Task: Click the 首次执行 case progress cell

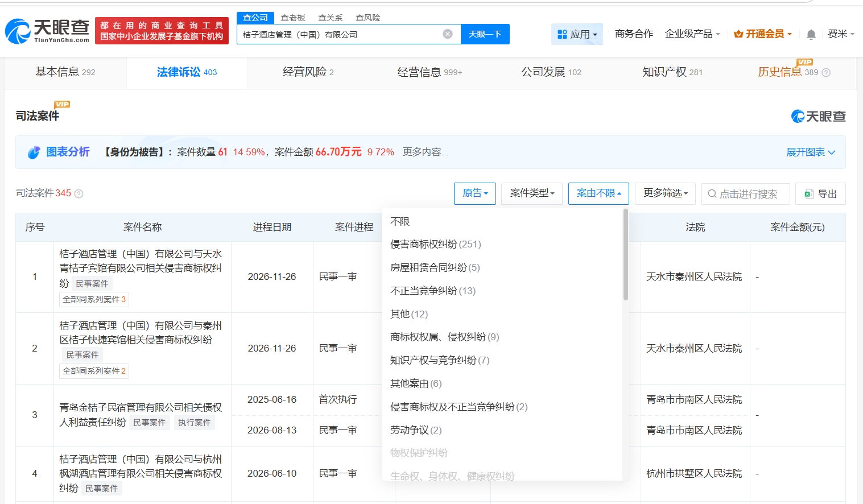Action: (338, 400)
